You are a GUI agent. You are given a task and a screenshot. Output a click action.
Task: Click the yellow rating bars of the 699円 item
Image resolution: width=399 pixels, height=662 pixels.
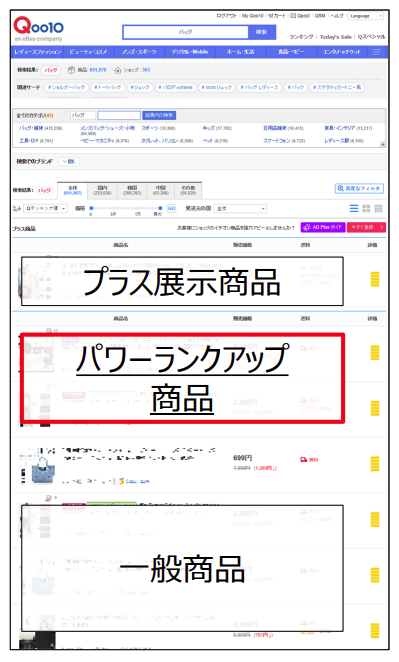[x=375, y=464]
